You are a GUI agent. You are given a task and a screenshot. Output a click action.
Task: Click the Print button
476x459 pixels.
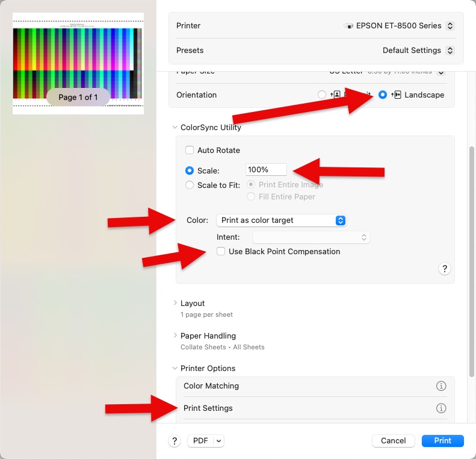[x=442, y=441]
